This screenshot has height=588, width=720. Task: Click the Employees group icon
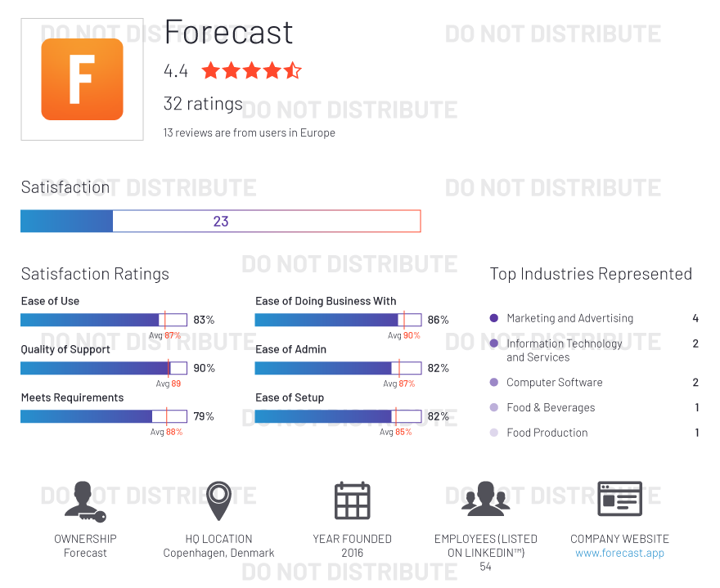point(486,499)
